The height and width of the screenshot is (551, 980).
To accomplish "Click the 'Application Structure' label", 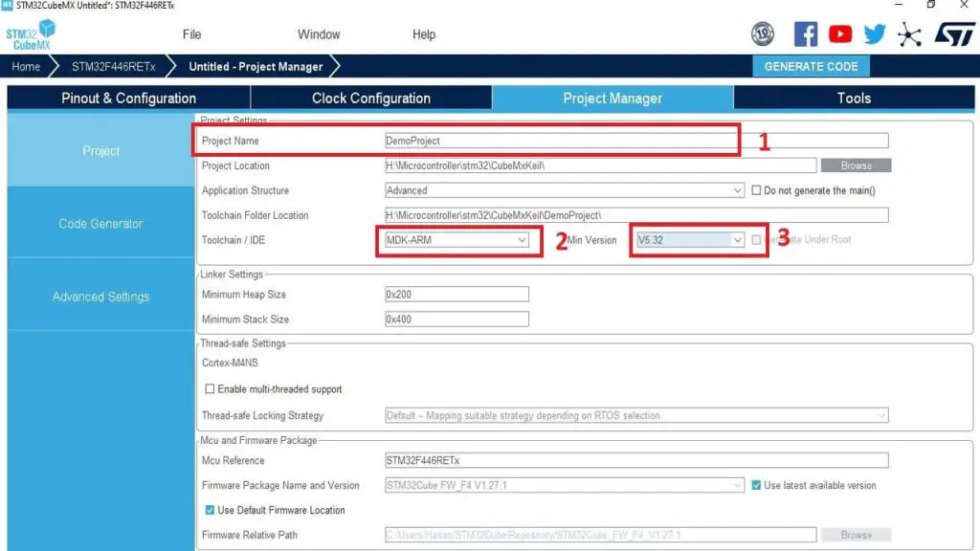I will click(245, 190).
